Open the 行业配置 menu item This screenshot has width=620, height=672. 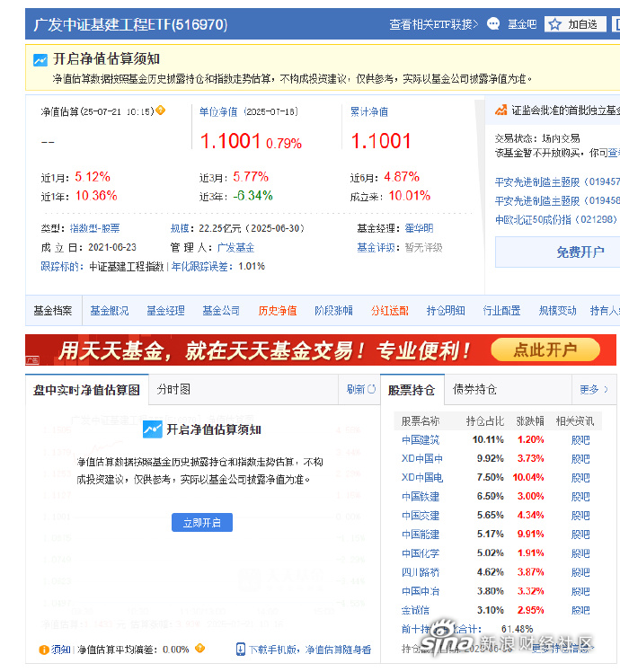pyautogui.click(x=501, y=310)
